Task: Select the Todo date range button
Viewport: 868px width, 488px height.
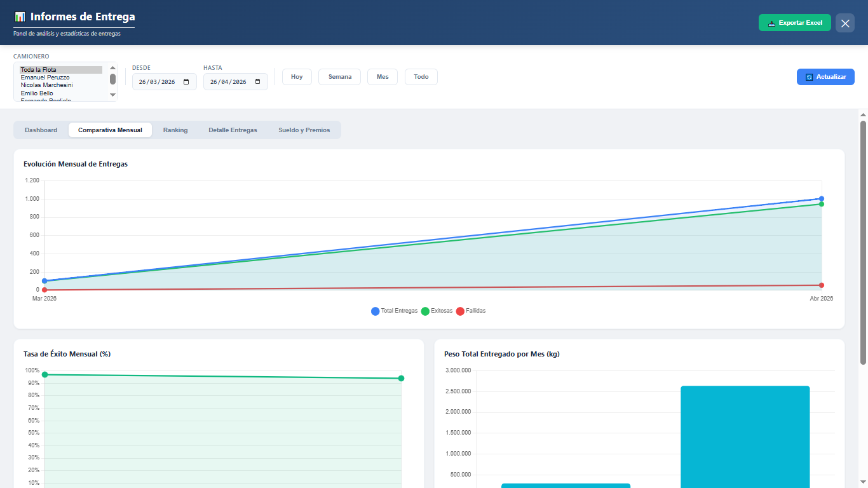Action: (x=421, y=76)
